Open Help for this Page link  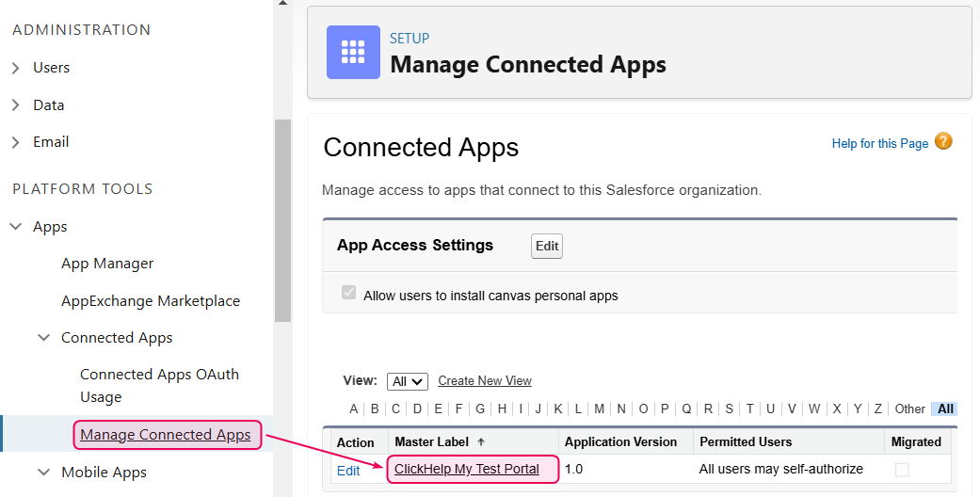pos(880,143)
